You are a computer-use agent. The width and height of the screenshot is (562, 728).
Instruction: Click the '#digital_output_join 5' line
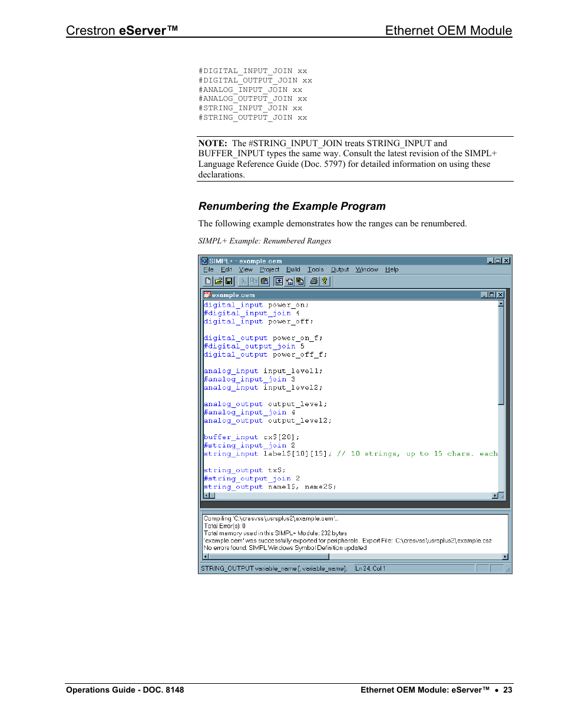(254, 346)
